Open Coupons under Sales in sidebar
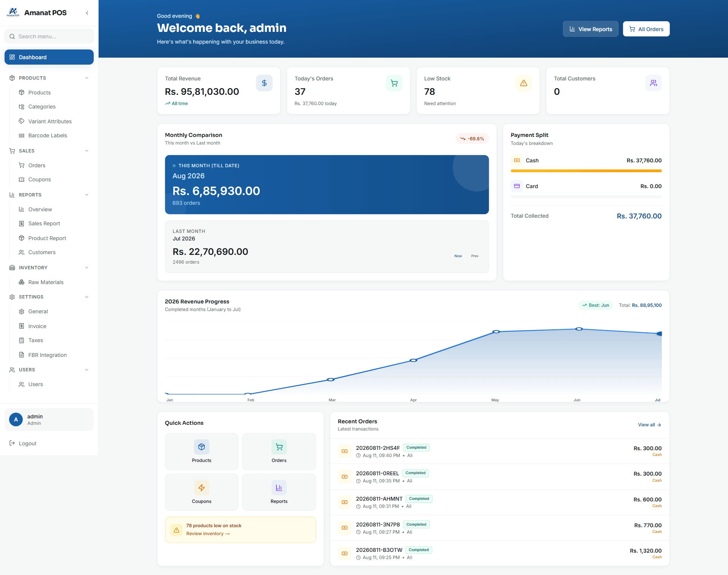Viewport: 728px width, 575px height. tap(54, 179)
